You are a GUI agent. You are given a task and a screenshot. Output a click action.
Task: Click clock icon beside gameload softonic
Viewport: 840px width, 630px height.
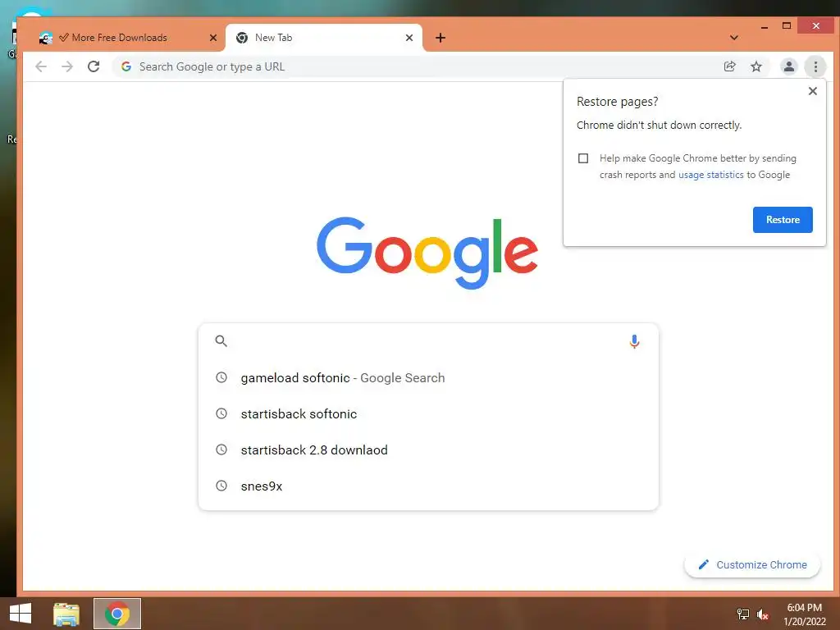[x=221, y=377]
